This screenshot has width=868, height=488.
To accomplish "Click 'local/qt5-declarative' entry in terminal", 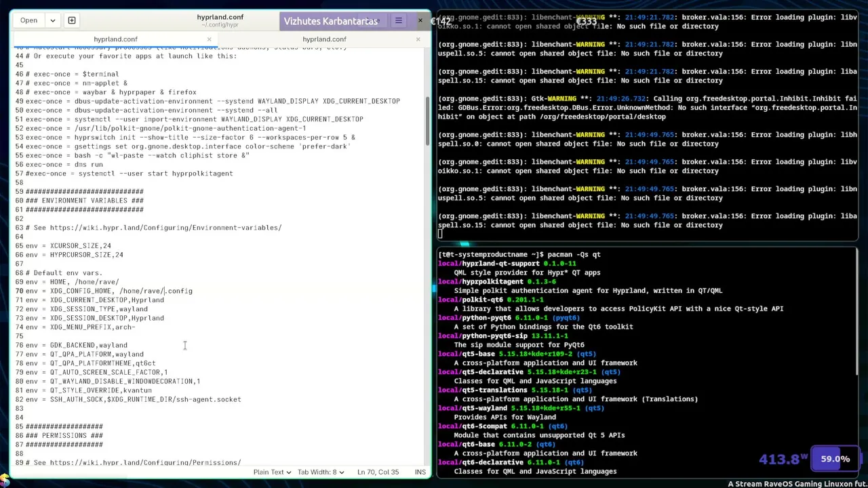I will click(x=481, y=372).
